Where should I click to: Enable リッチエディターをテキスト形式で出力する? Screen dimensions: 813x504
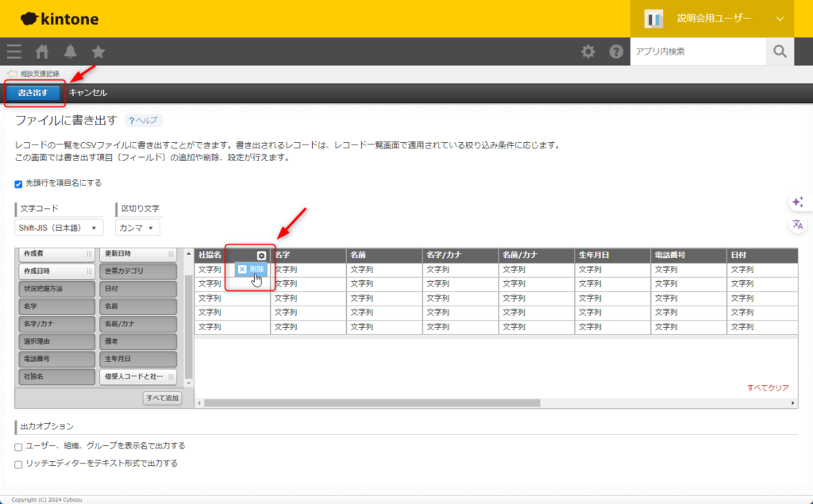coord(19,464)
